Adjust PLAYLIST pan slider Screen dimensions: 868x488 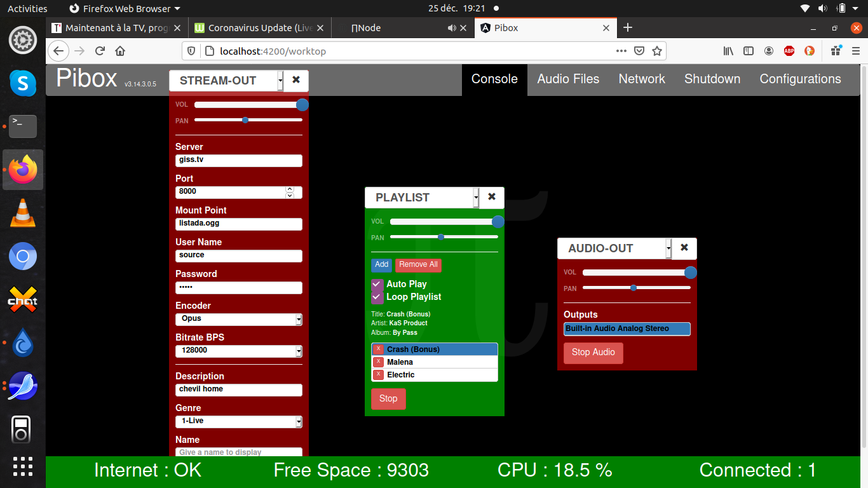pos(444,237)
